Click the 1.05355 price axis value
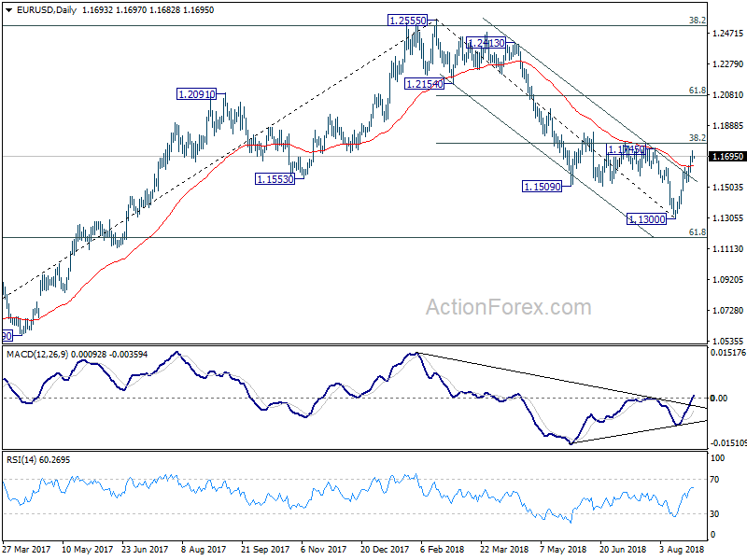The image size is (747, 560). tap(728, 341)
